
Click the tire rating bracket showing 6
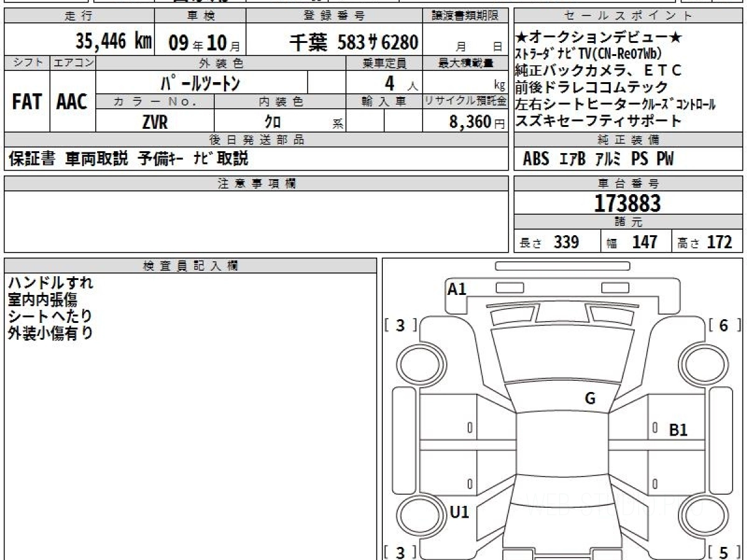click(x=724, y=325)
